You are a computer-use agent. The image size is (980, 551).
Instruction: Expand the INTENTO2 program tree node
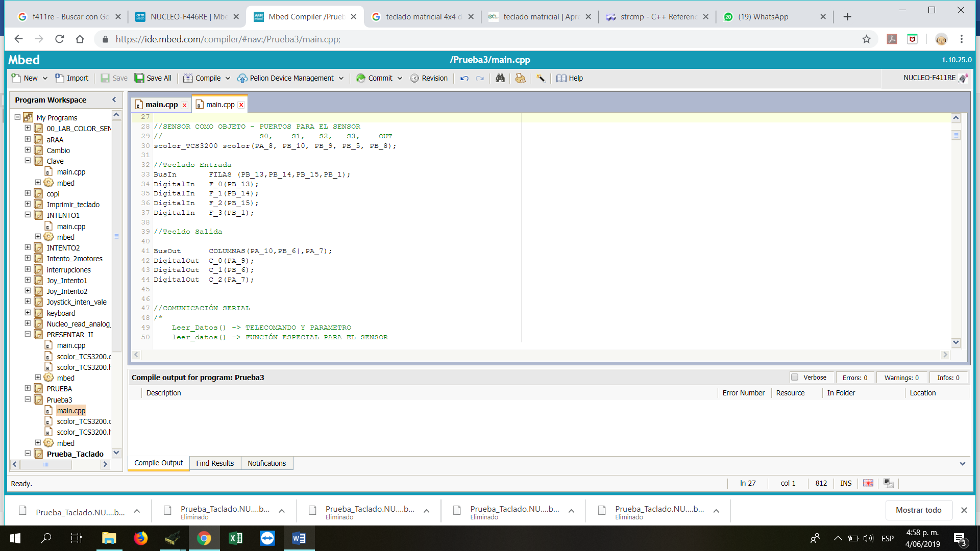[x=28, y=247]
